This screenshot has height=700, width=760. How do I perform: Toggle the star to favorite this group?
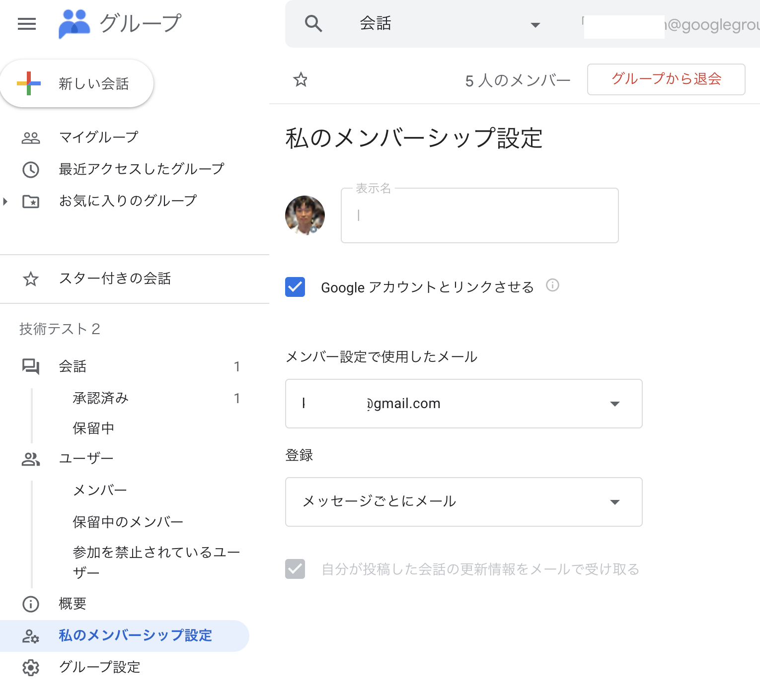pos(300,79)
